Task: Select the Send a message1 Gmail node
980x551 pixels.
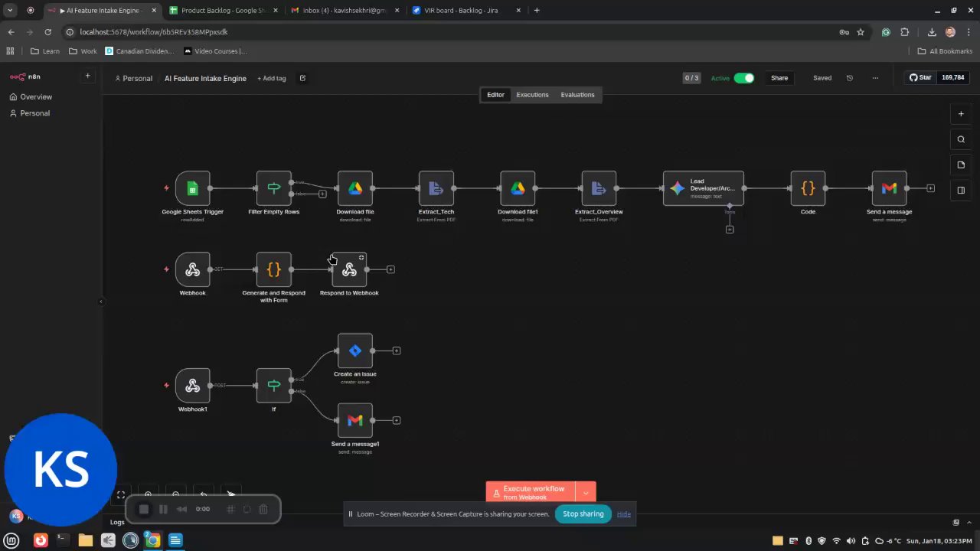Action: tap(355, 420)
